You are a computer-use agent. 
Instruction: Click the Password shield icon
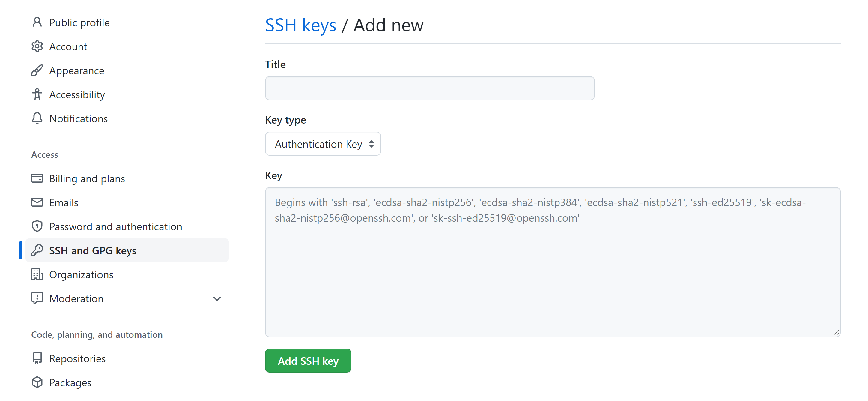click(x=37, y=226)
